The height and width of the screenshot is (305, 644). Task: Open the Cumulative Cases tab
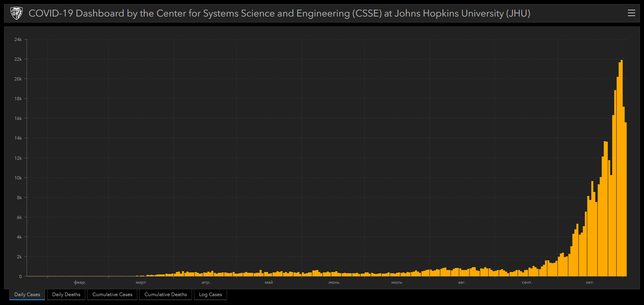pos(112,295)
